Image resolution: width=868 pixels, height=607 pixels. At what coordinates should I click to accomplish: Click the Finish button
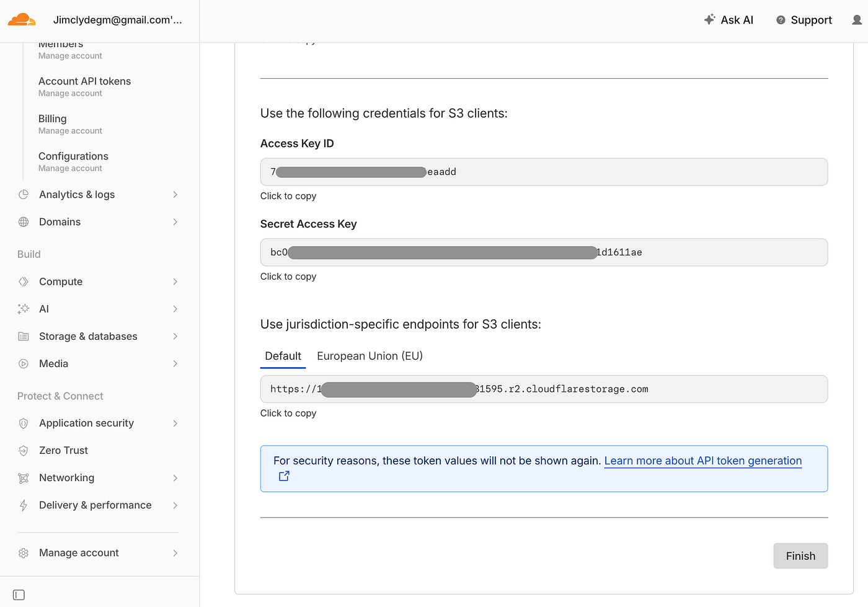point(800,556)
